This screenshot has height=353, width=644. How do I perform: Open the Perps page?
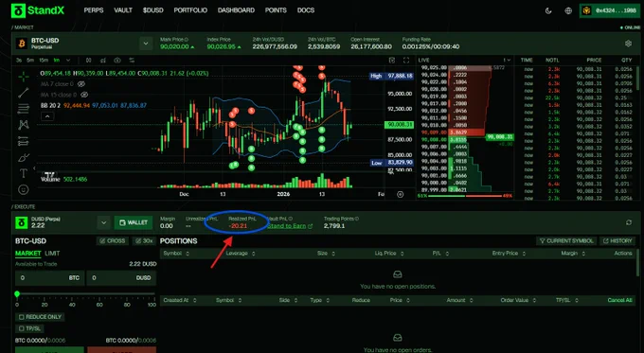(x=94, y=10)
